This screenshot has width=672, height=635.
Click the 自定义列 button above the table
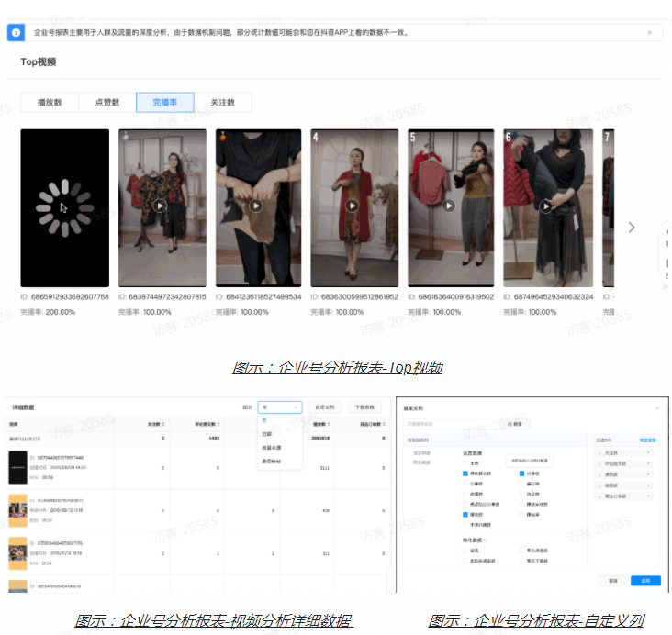pyautogui.click(x=325, y=407)
